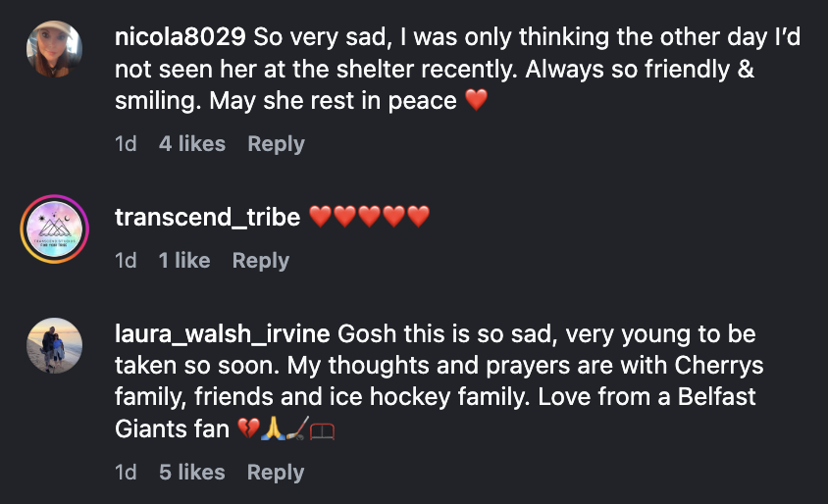Click the praying hands emoji
The width and height of the screenshot is (828, 504).
pyautogui.click(x=274, y=429)
